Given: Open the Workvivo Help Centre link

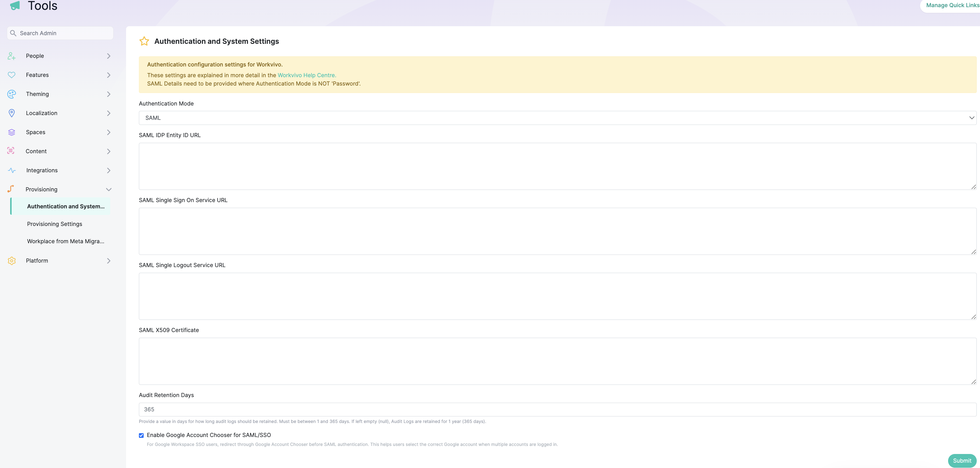Looking at the screenshot, I should [307, 75].
